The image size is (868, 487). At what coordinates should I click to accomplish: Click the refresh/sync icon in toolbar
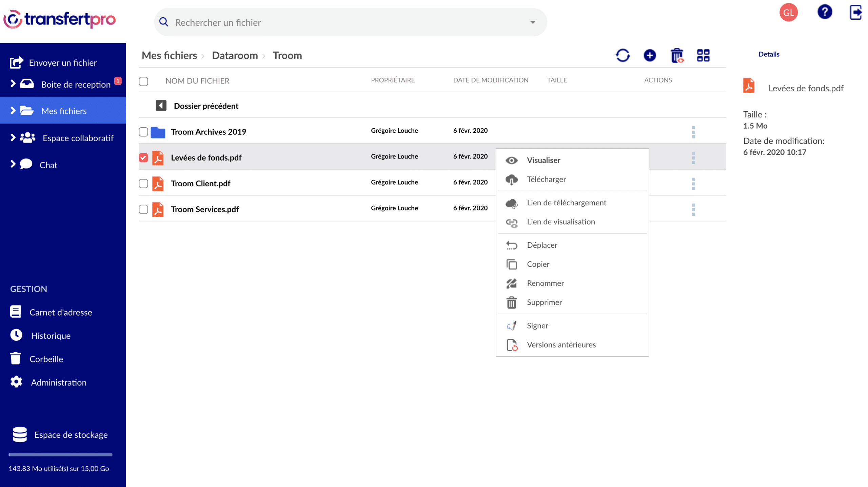[623, 54]
